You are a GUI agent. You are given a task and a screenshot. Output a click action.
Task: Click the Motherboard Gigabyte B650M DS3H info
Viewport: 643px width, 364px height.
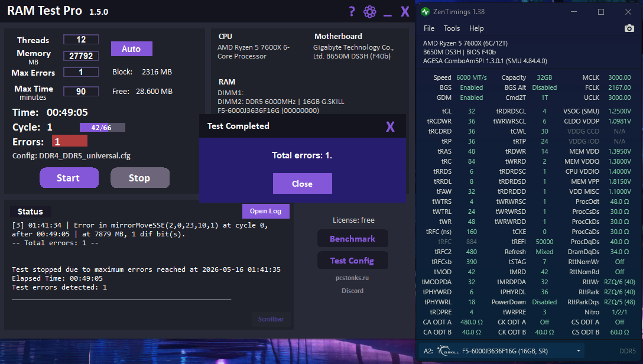[x=353, y=51]
